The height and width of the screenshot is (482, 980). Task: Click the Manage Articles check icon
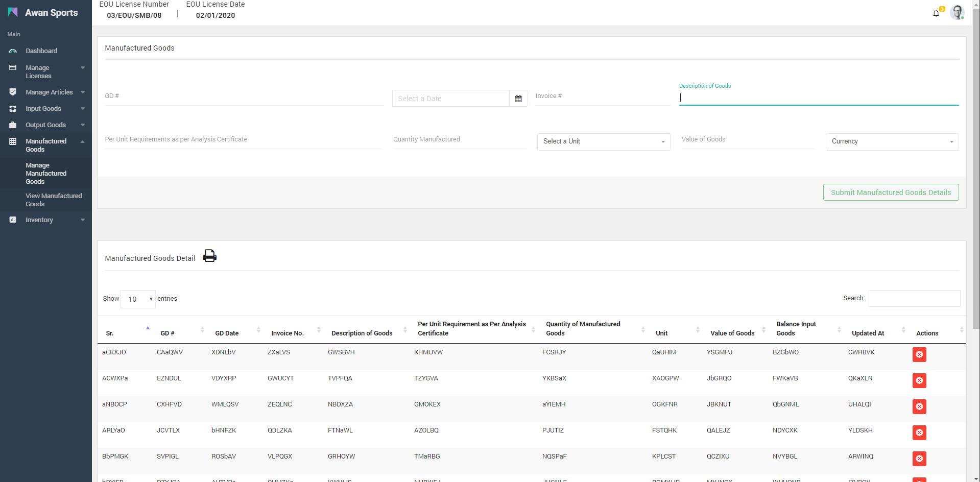(x=13, y=92)
